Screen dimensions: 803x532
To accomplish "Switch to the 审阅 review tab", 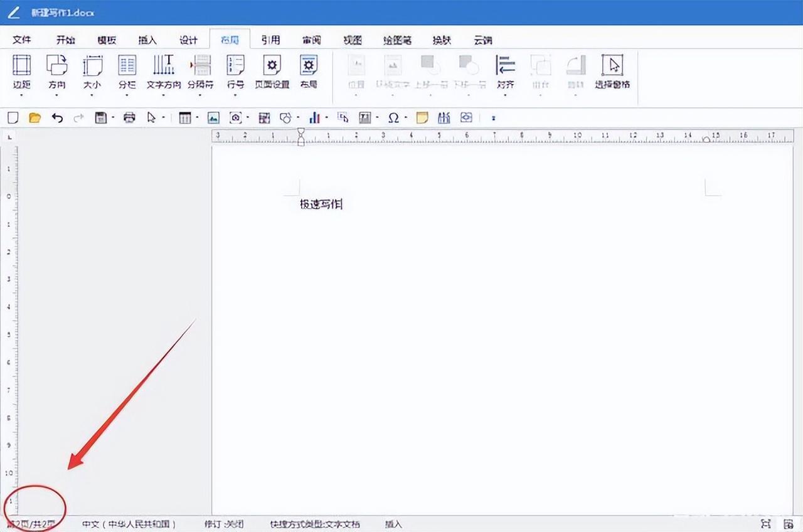I will pos(312,40).
